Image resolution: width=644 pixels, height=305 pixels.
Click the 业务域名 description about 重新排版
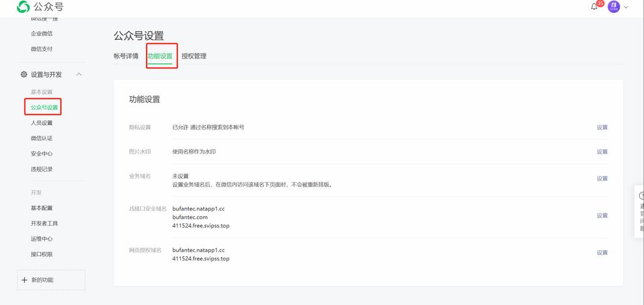252,185
